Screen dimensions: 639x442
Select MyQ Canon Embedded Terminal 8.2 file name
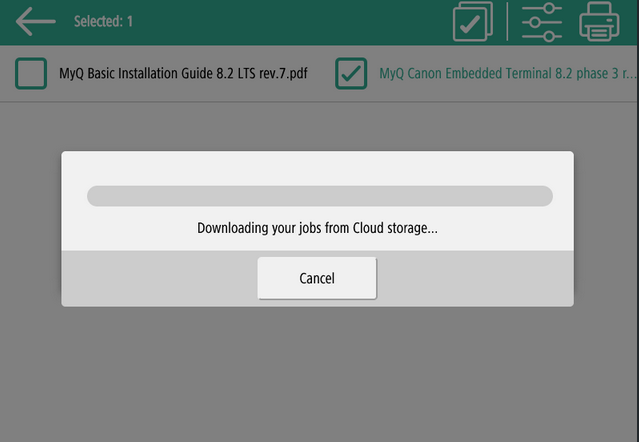[505, 73]
